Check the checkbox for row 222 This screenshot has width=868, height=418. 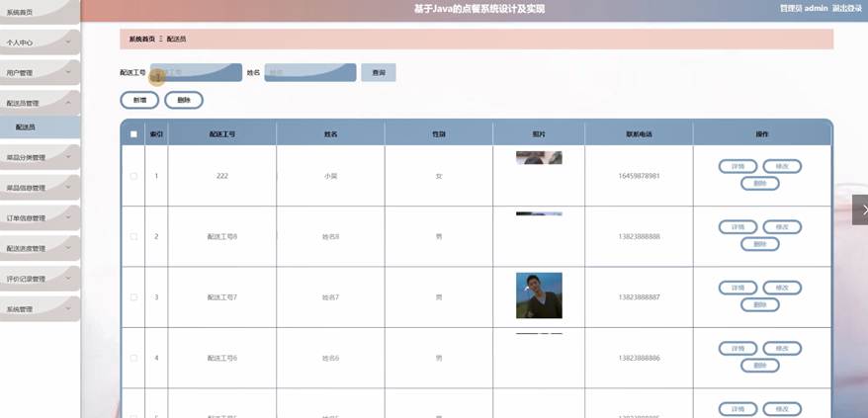tap(133, 176)
